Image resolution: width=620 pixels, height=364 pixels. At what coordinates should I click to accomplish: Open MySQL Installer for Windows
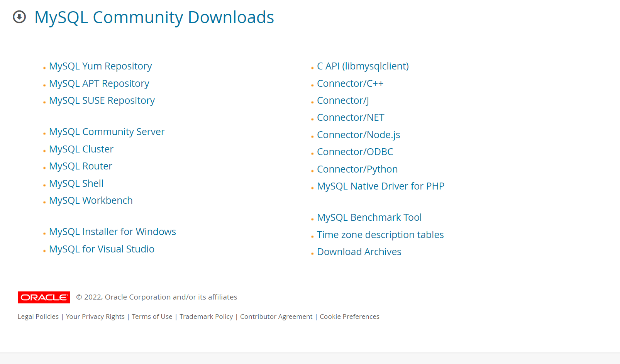coord(112,232)
